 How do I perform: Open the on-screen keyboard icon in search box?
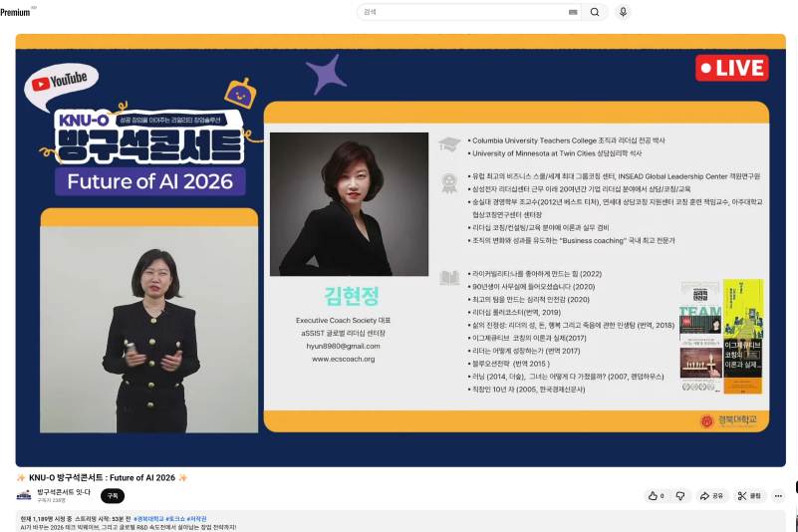(573, 12)
